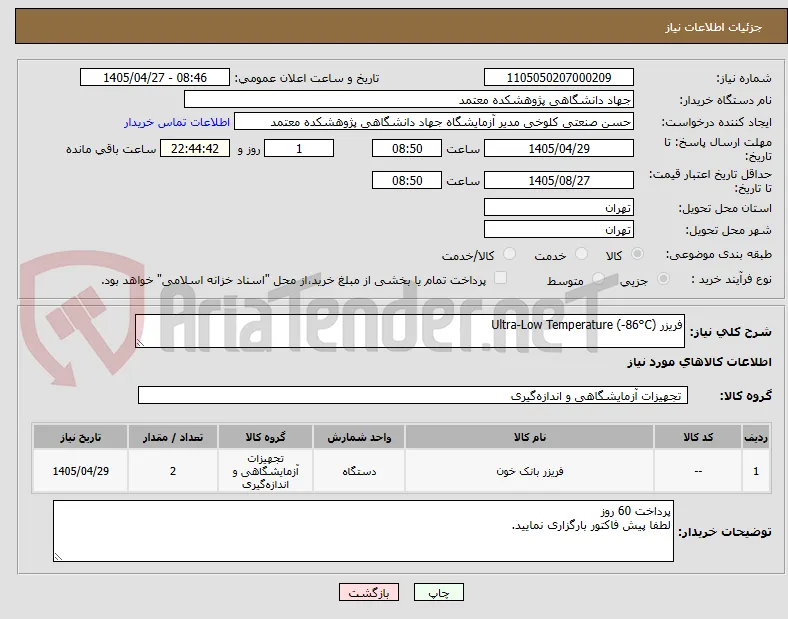
Task: Click the remaining time 22:44:42 field
Action: tap(195, 148)
